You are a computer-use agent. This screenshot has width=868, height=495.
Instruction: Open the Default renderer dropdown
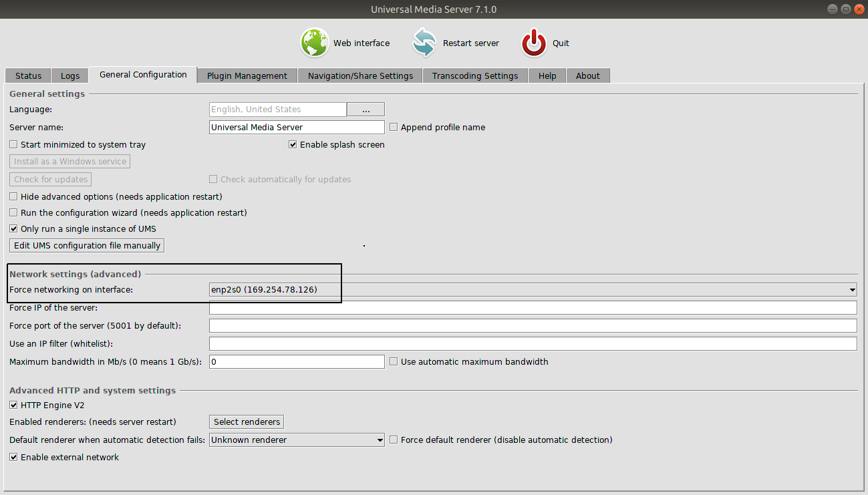pyautogui.click(x=297, y=440)
